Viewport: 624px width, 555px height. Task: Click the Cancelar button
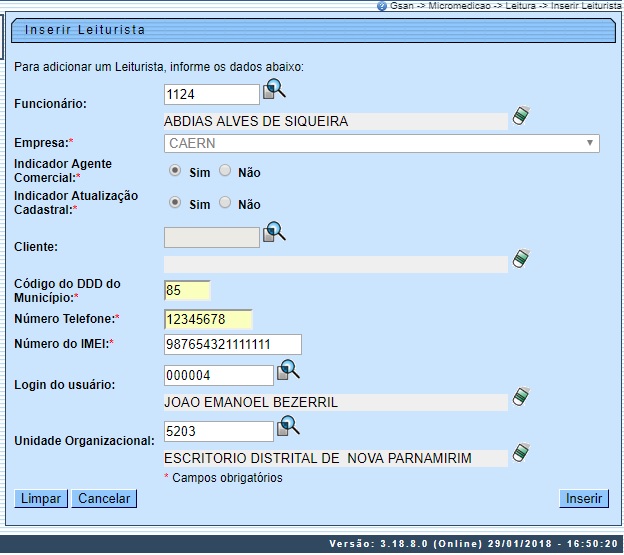point(104,499)
